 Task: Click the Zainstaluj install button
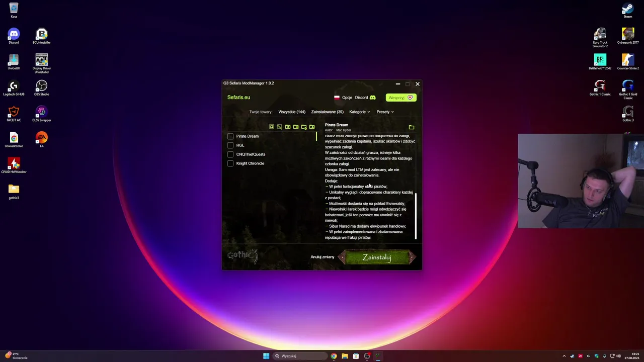[377, 257]
